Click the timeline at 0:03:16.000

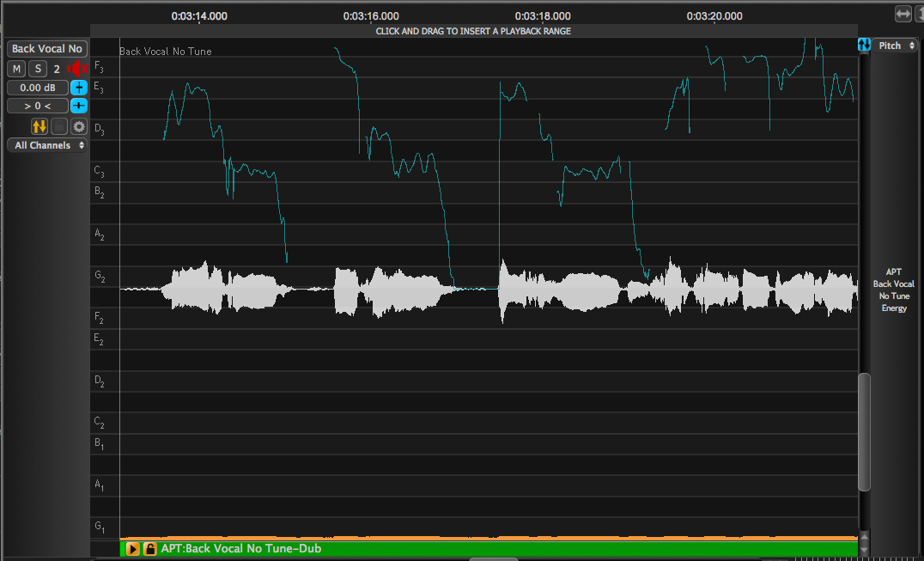(371, 15)
